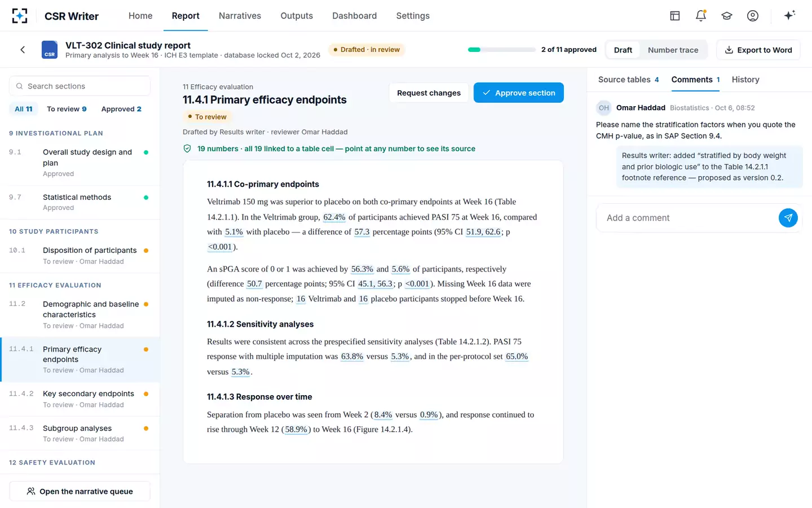The image size is (812, 508).
Task: Click status dot for Subgroup analyses
Action: tap(146, 428)
